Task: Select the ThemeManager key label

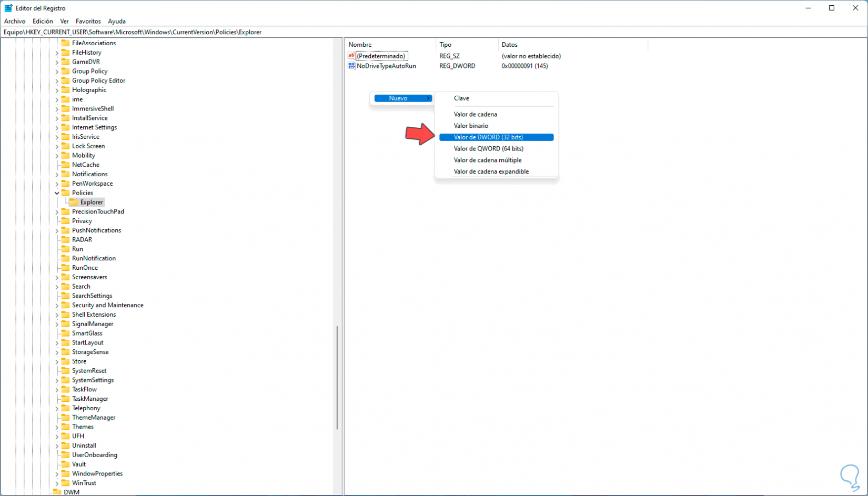Action: [x=94, y=417]
